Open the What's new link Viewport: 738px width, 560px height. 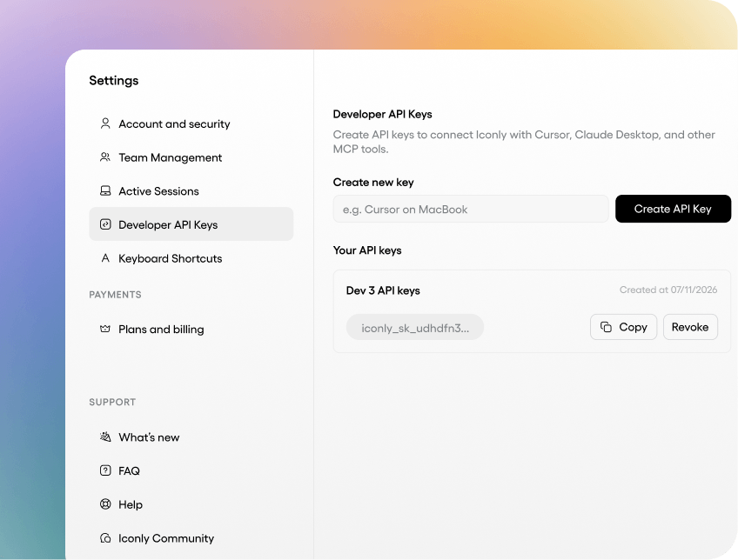(x=191, y=437)
